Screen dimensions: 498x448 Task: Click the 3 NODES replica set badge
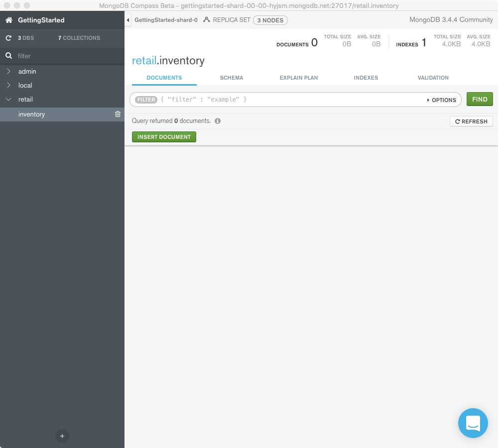click(270, 20)
